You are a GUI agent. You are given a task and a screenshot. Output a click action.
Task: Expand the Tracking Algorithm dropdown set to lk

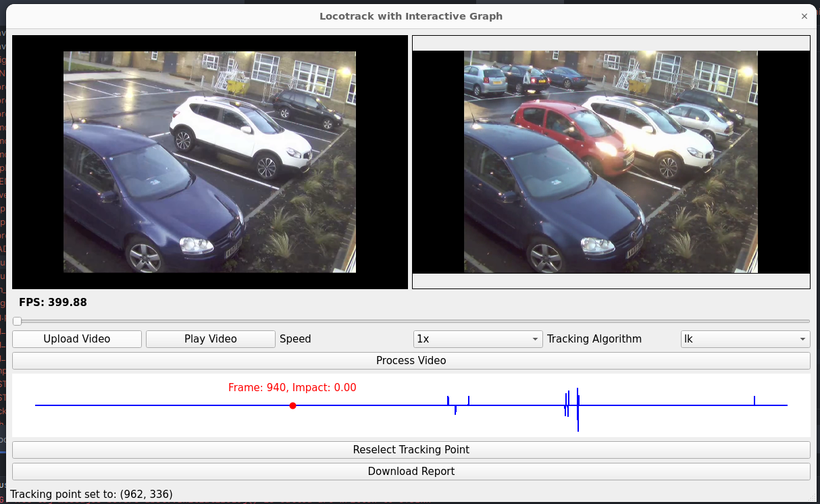pos(744,339)
